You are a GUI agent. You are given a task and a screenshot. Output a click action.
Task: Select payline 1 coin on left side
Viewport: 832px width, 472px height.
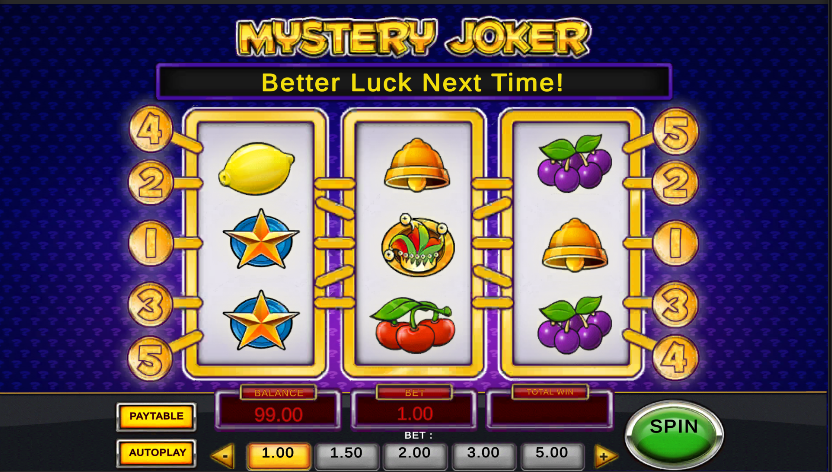[151, 243]
